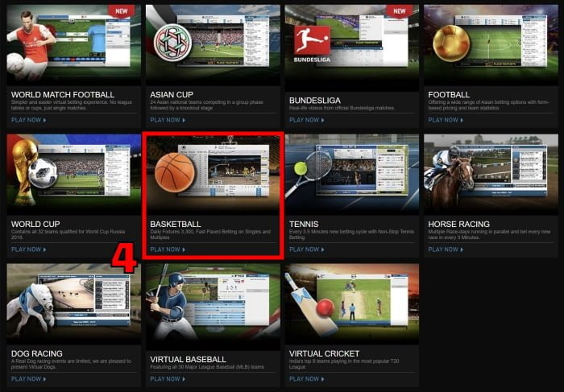Open the Tennis game thumbnail
The height and width of the screenshot is (392, 564).
pyautogui.click(x=352, y=175)
